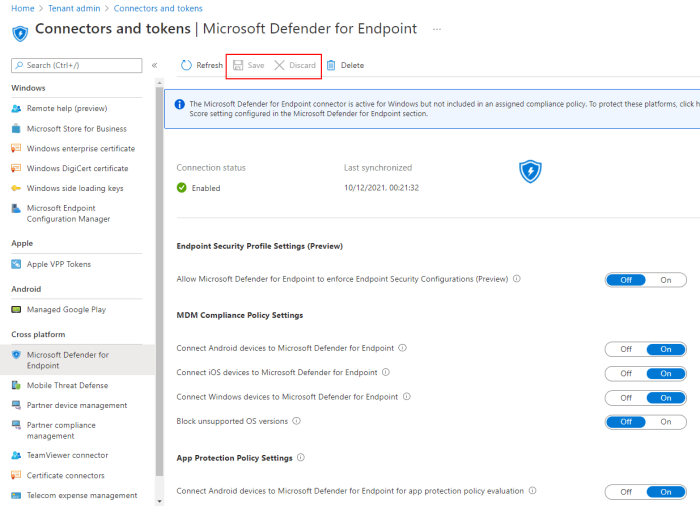Go to Tenant admin breadcrumb link
The width and height of the screenshot is (700, 506).
pyautogui.click(x=74, y=8)
